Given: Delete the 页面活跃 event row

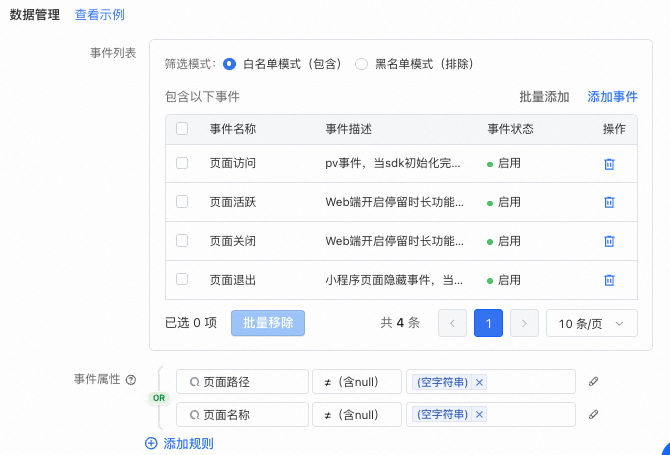Looking at the screenshot, I should [608, 202].
